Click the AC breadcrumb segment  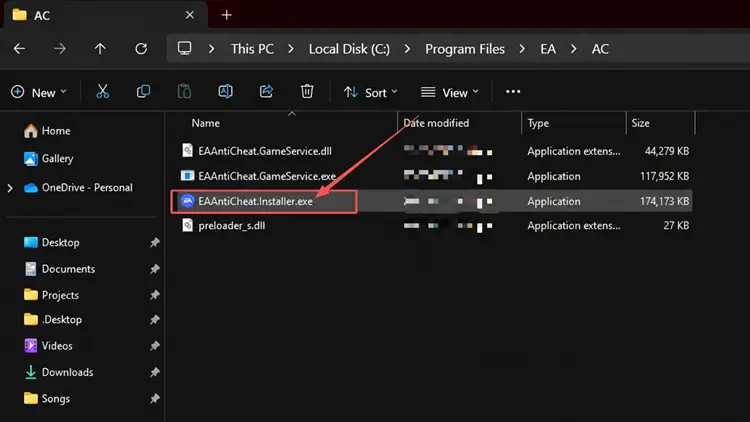(600, 49)
